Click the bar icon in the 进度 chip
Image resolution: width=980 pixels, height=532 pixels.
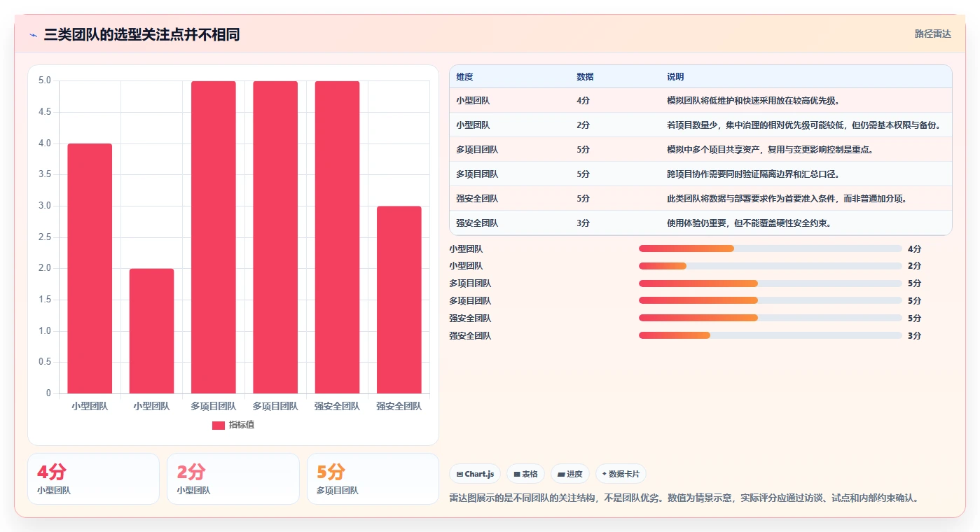pos(561,474)
